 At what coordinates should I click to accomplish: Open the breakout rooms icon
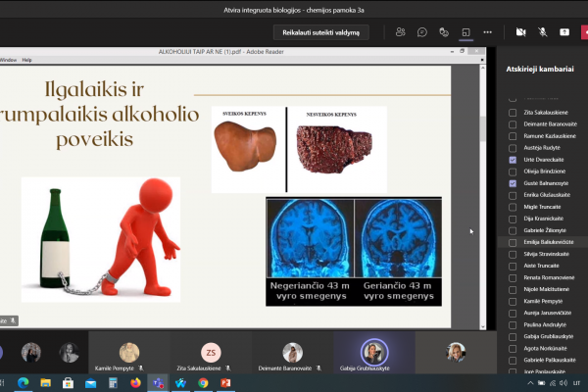tap(465, 32)
